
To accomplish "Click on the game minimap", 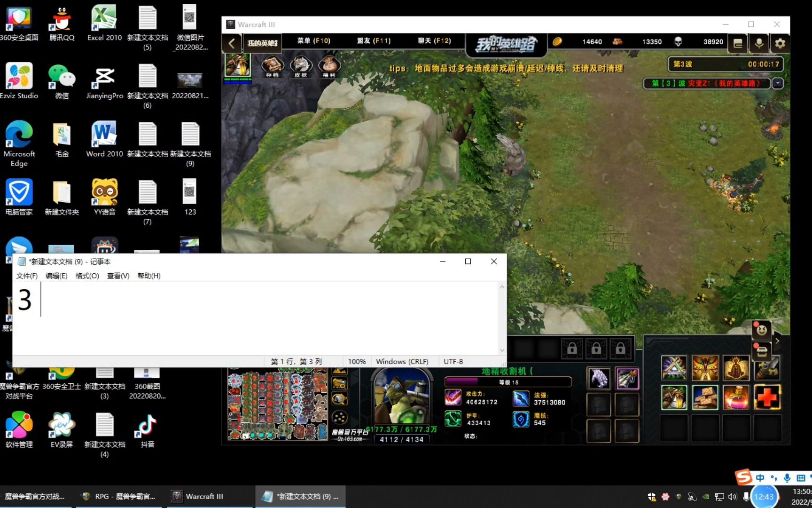I will click(278, 405).
